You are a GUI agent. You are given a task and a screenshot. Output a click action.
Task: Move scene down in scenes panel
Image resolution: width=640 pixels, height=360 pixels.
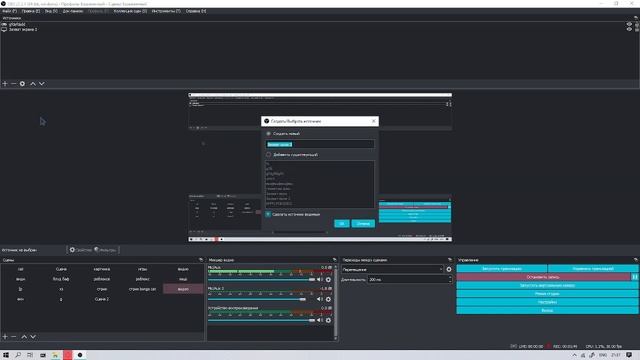pos(33,337)
